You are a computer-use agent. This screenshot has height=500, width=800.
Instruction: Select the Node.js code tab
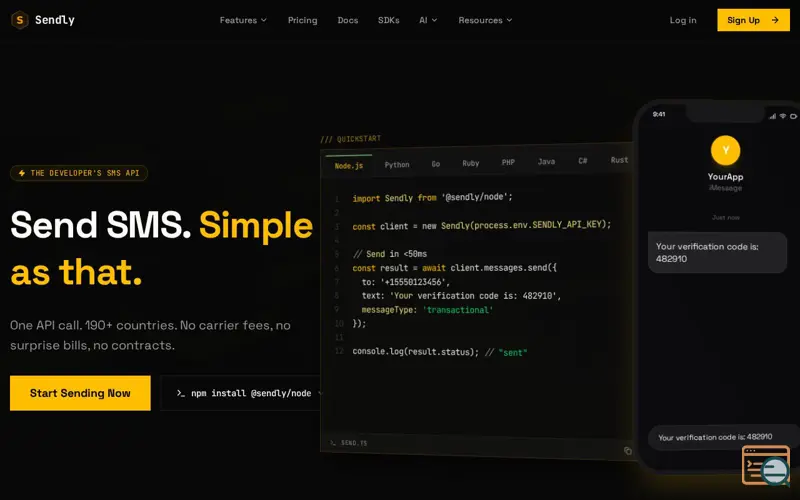point(349,166)
